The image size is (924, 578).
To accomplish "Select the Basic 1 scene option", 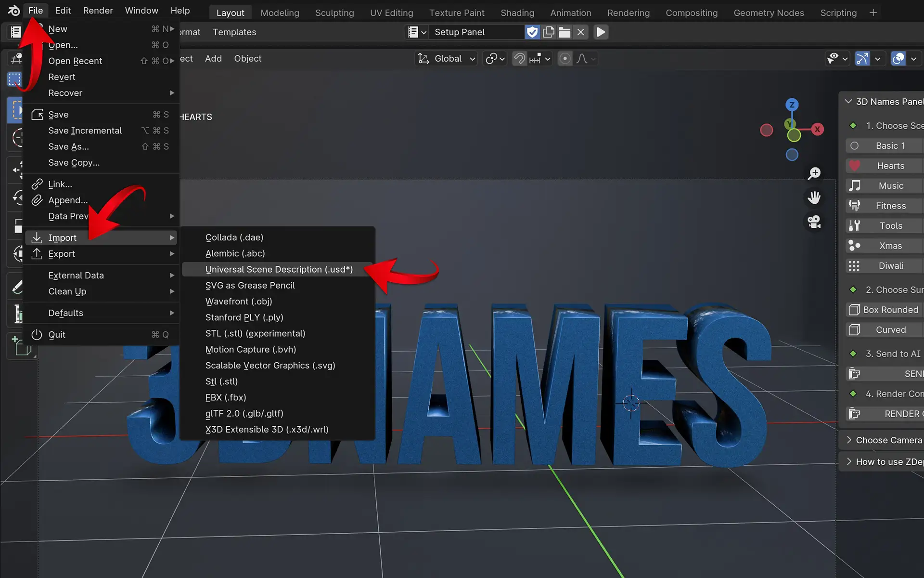I will pyautogui.click(x=885, y=146).
